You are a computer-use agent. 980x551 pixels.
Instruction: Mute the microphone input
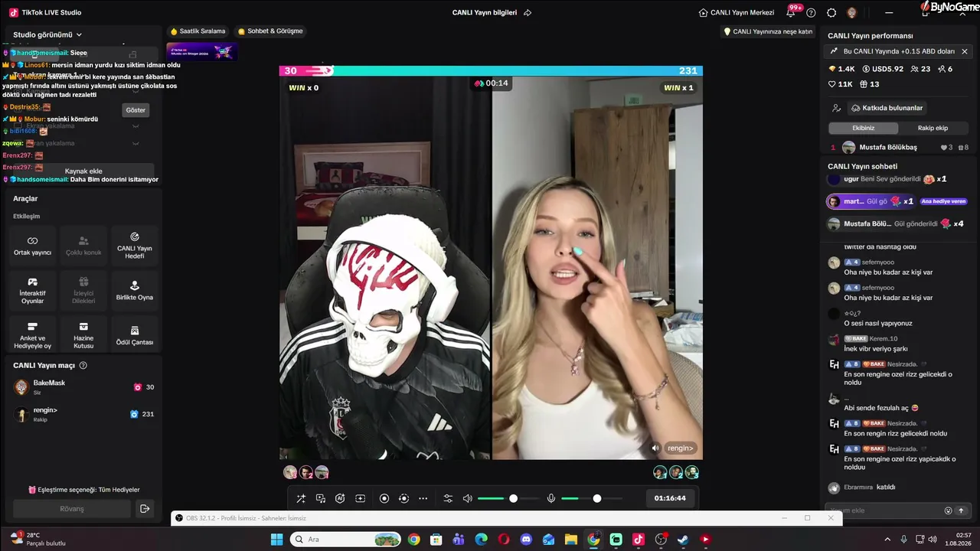tap(550, 498)
